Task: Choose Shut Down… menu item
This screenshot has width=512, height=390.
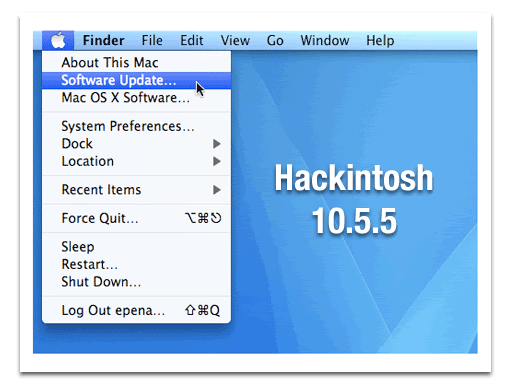Action: pyautogui.click(x=136, y=282)
